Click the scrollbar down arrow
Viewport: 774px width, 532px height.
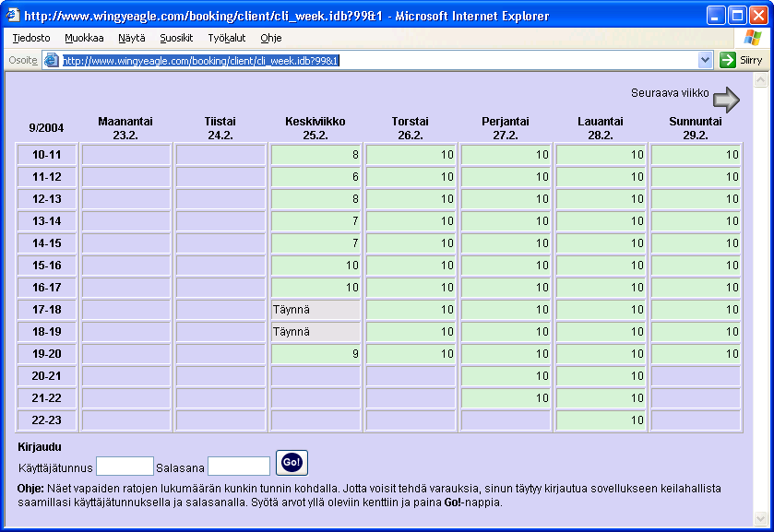coord(760,518)
